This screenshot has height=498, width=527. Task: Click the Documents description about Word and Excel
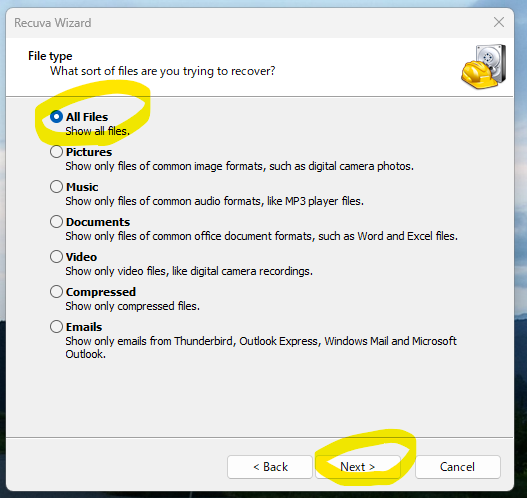(x=261, y=236)
